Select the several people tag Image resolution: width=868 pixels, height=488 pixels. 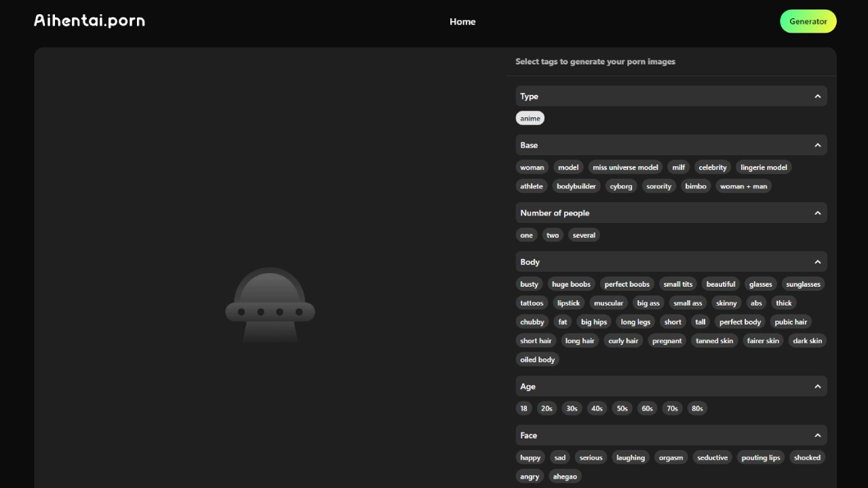[x=584, y=235]
